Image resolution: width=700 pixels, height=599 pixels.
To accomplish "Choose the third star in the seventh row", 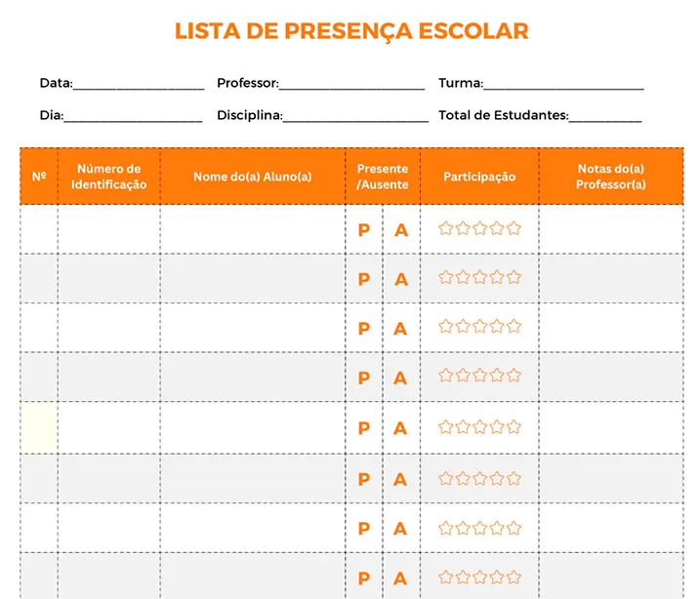I will click(x=480, y=529).
